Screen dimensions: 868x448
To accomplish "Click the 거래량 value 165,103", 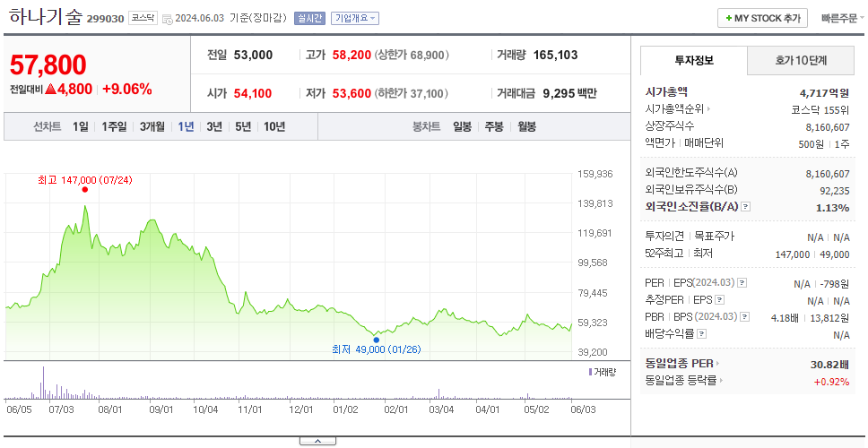I will tap(556, 56).
